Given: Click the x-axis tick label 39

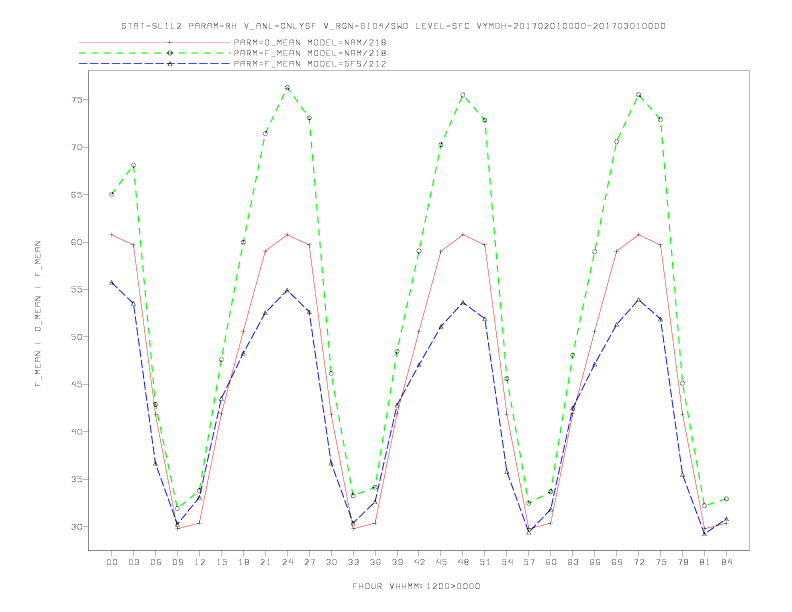Looking at the screenshot, I should [397, 562].
